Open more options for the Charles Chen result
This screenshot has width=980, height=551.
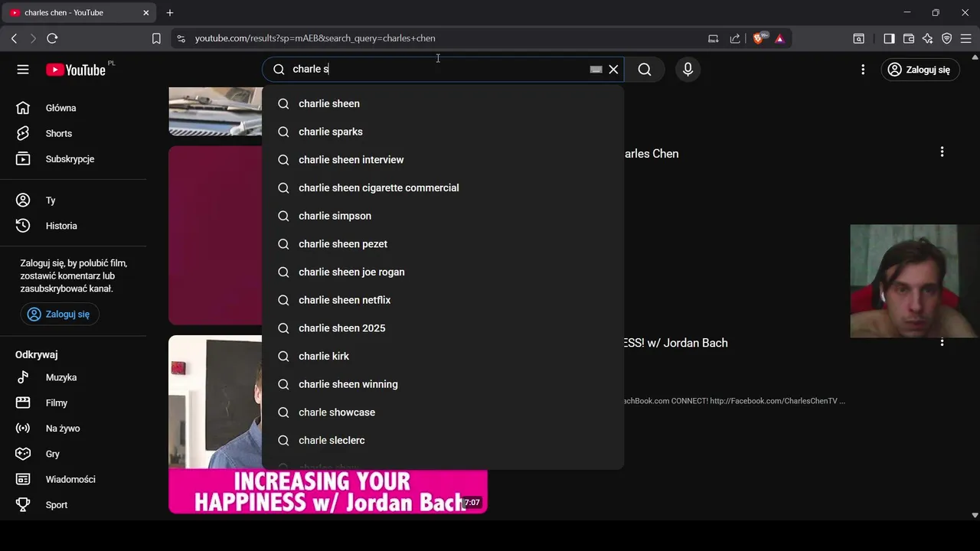click(942, 152)
